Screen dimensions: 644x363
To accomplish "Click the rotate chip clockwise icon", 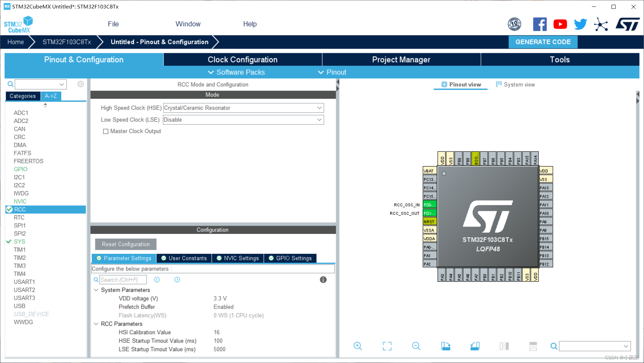I will tap(446, 346).
